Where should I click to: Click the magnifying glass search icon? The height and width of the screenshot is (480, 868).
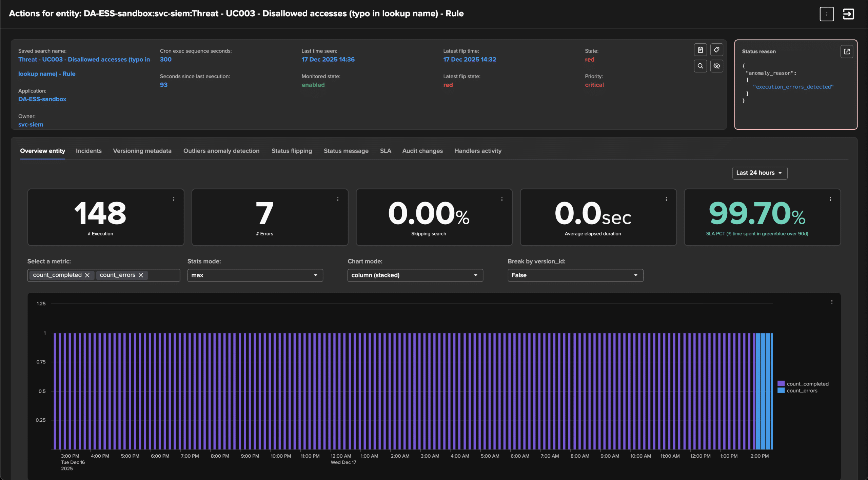click(700, 66)
